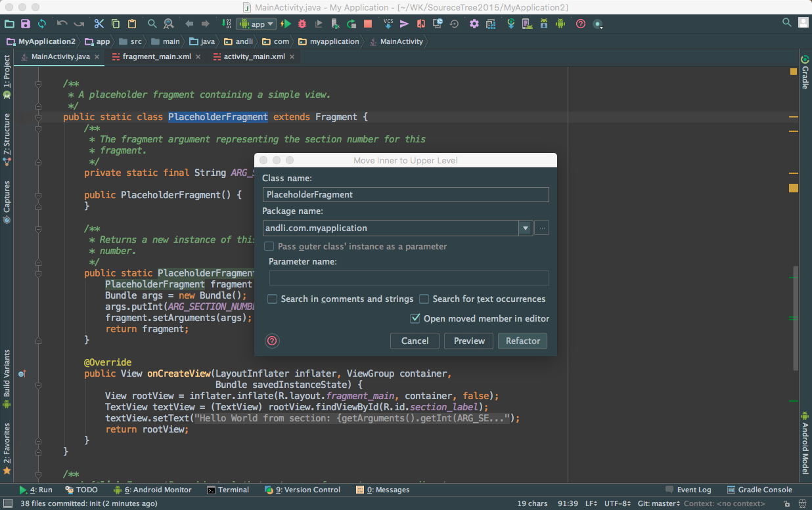812x510 pixels.
Task: Check Search in comments and strings
Action: 272,299
